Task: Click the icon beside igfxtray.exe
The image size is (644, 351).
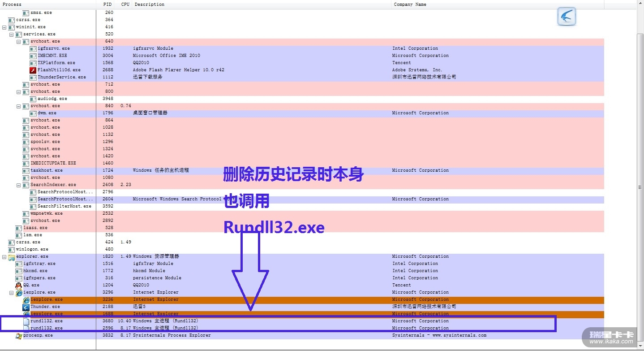Action: pyautogui.click(x=18, y=264)
